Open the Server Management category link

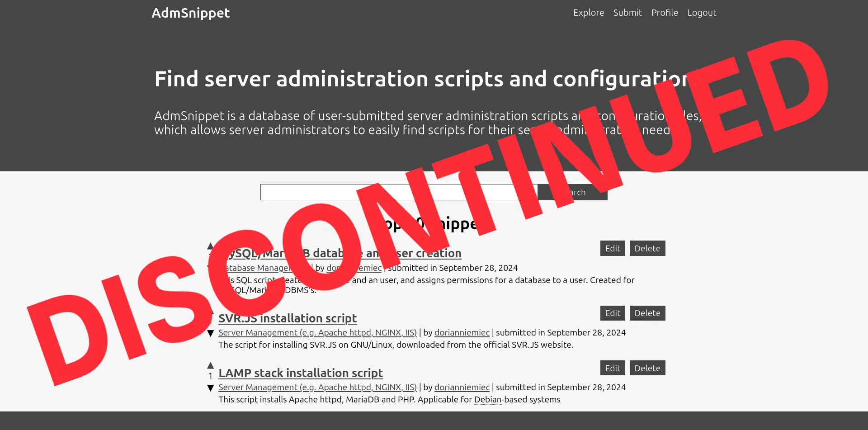[317, 332]
